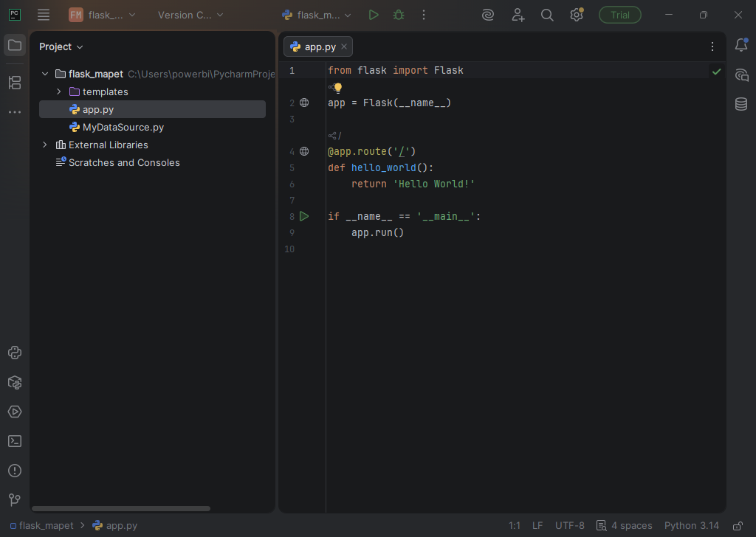756x537 pixels.
Task: Run the flask configuration with green play button
Action: [373, 15]
